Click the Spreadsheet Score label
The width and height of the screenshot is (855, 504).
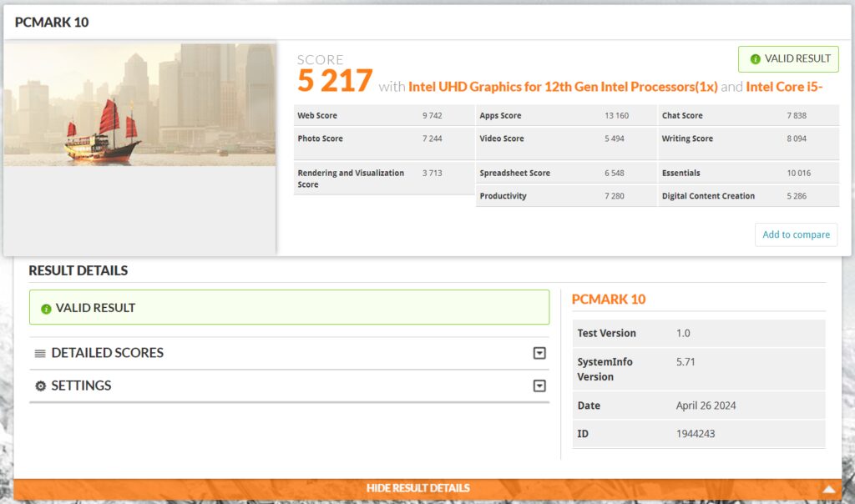click(x=514, y=173)
